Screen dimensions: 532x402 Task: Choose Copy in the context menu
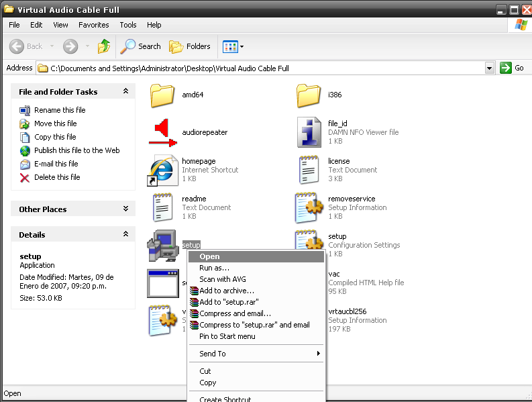256,383
